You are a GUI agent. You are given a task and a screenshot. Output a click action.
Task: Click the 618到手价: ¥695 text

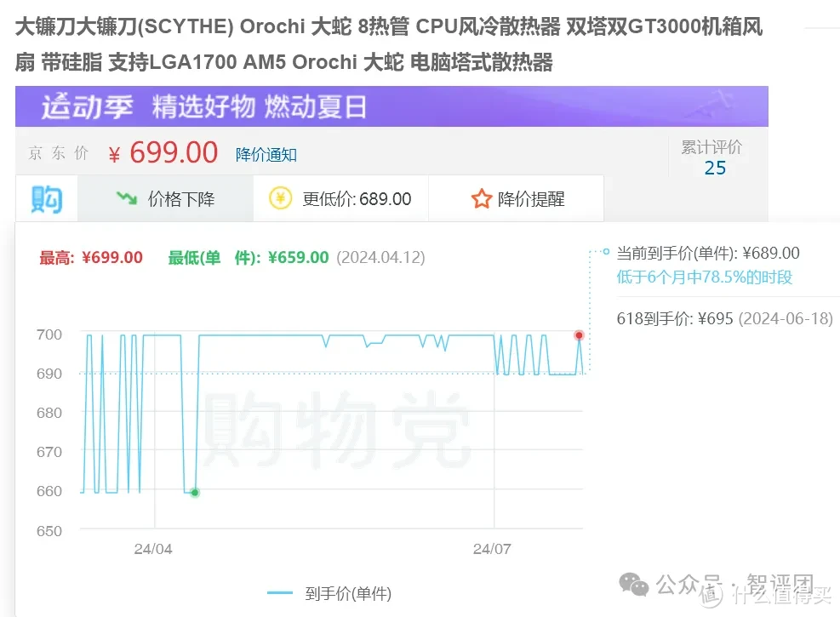point(674,318)
